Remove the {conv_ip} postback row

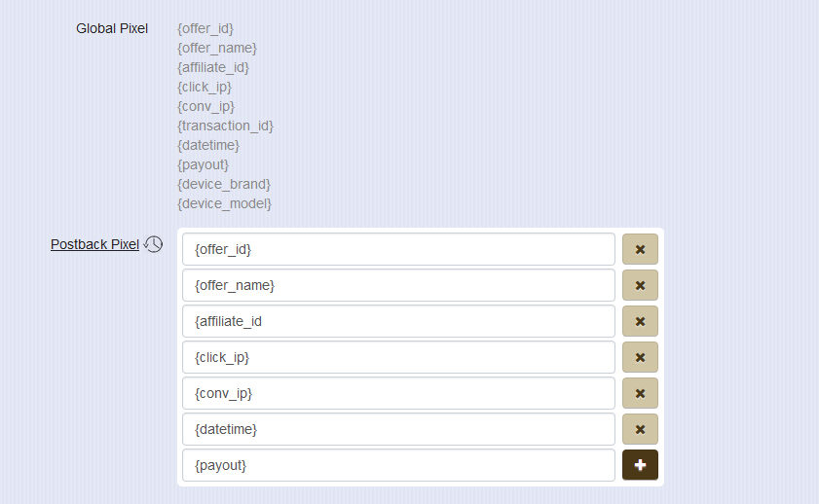click(640, 393)
